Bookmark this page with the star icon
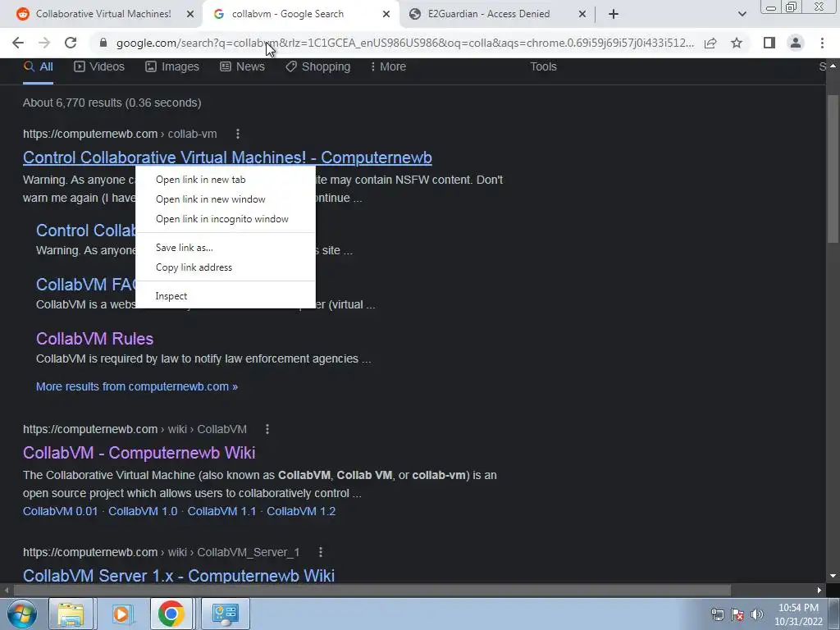Image resolution: width=840 pixels, height=630 pixels. click(x=737, y=43)
